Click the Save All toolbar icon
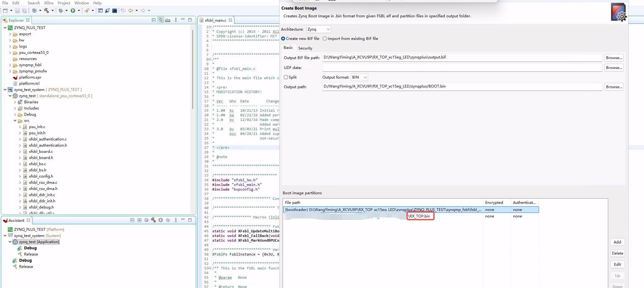The image size is (644, 288). [24, 11]
